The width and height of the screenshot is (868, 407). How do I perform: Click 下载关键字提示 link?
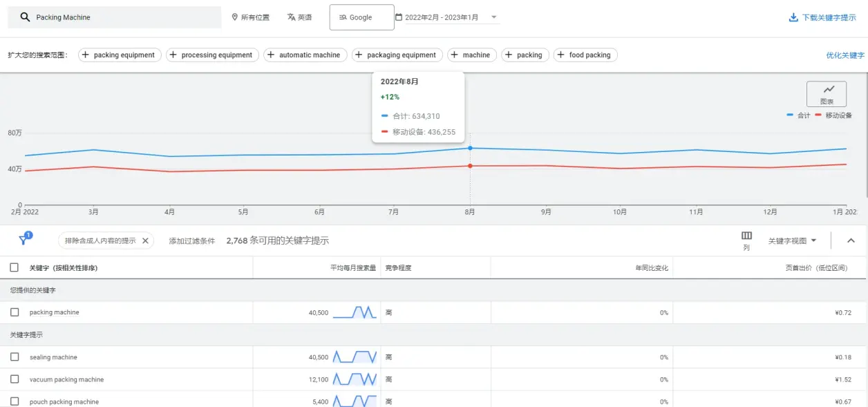829,17
